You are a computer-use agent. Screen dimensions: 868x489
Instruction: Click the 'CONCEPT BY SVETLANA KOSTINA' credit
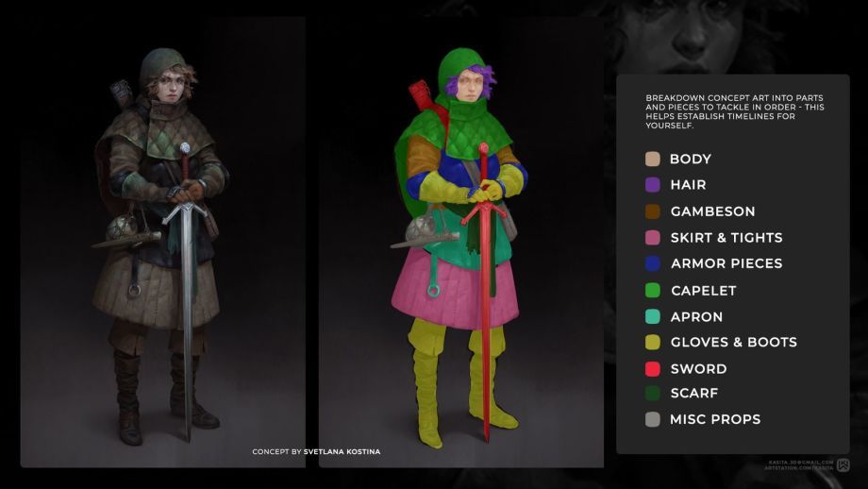316,451
